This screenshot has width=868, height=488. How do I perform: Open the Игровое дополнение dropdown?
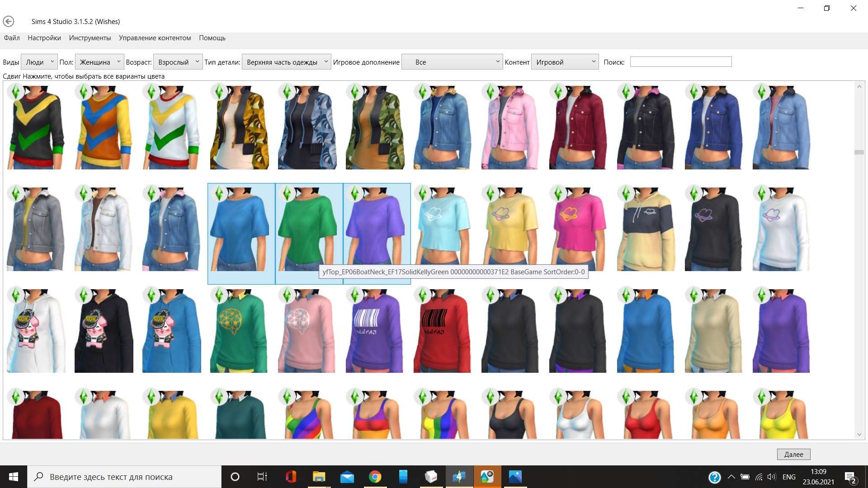point(452,62)
